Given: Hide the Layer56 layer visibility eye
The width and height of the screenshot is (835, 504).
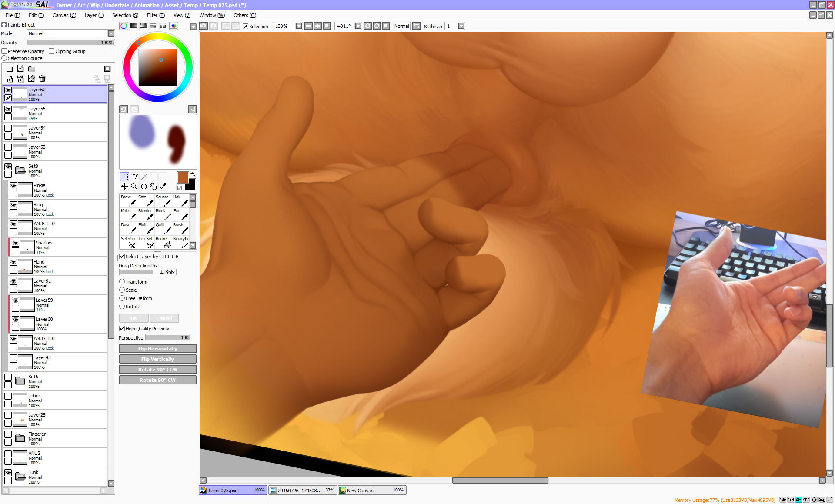Looking at the screenshot, I should (8, 109).
